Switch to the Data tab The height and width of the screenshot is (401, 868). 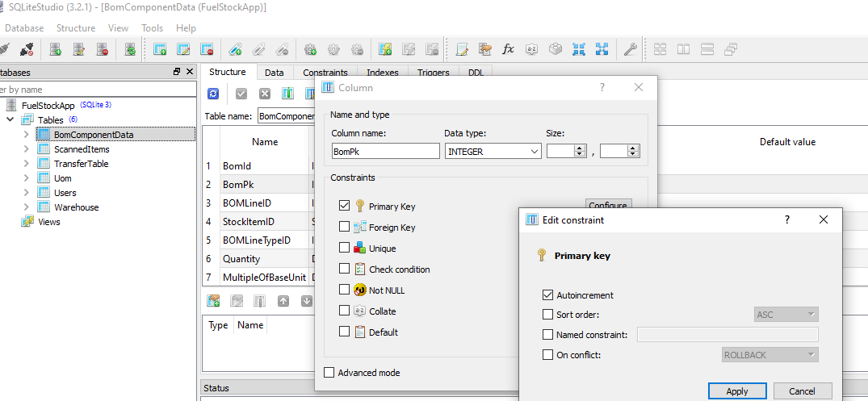coord(274,73)
